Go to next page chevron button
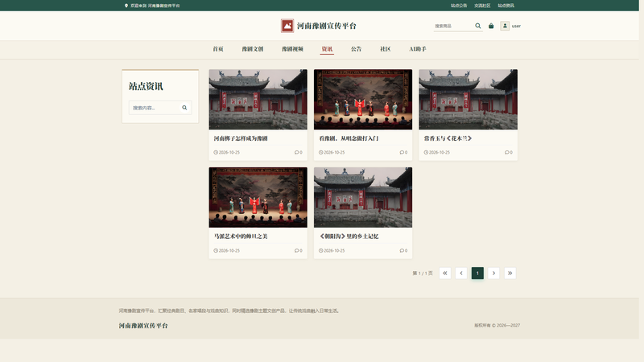This screenshot has height=362, width=644. [x=493, y=273]
